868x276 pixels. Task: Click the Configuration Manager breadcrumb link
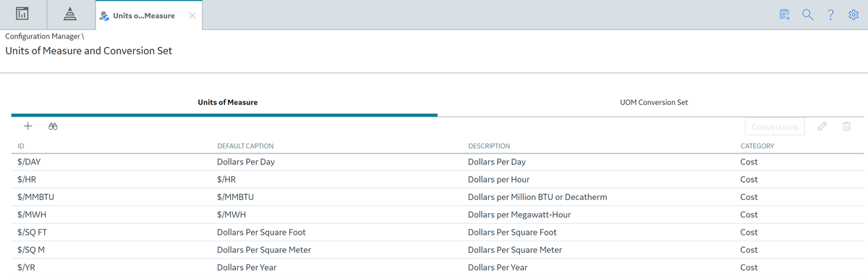coord(43,36)
